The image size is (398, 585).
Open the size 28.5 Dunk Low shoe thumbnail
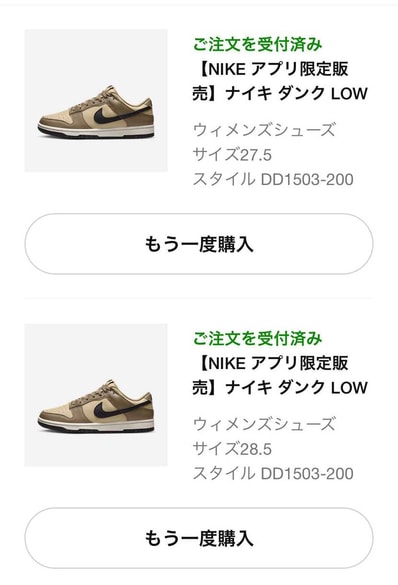(96, 395)
